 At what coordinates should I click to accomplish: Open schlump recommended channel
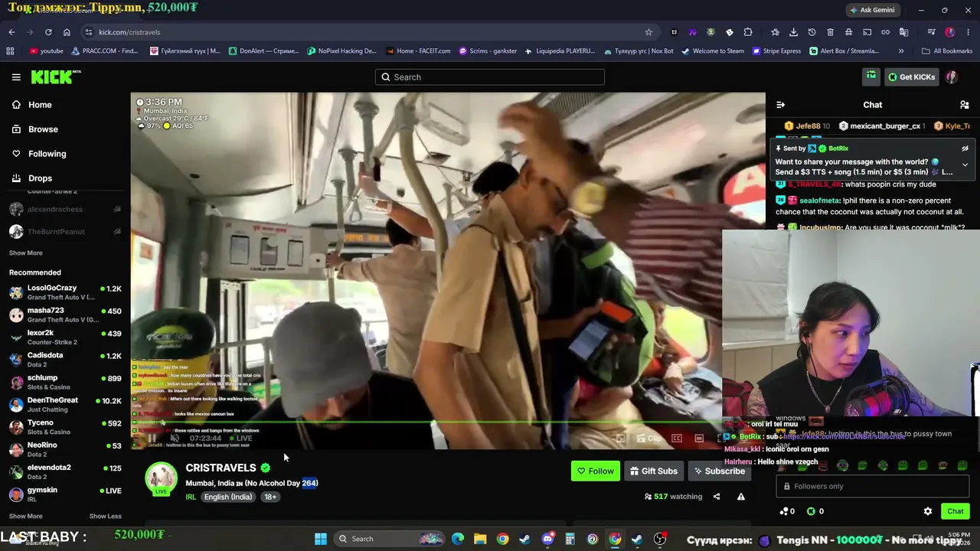click(x=65, y=382)
